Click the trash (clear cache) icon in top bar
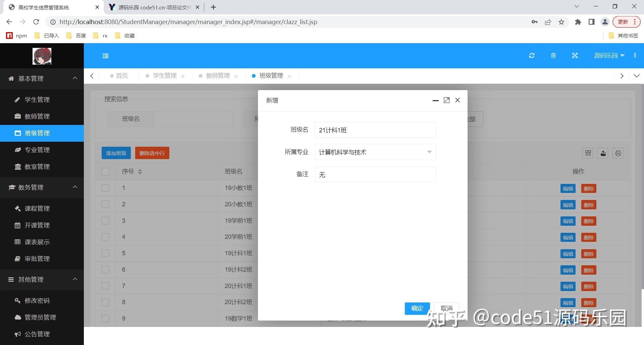The image size is (644, 345). pyautogui.click(x=553, y=56)
